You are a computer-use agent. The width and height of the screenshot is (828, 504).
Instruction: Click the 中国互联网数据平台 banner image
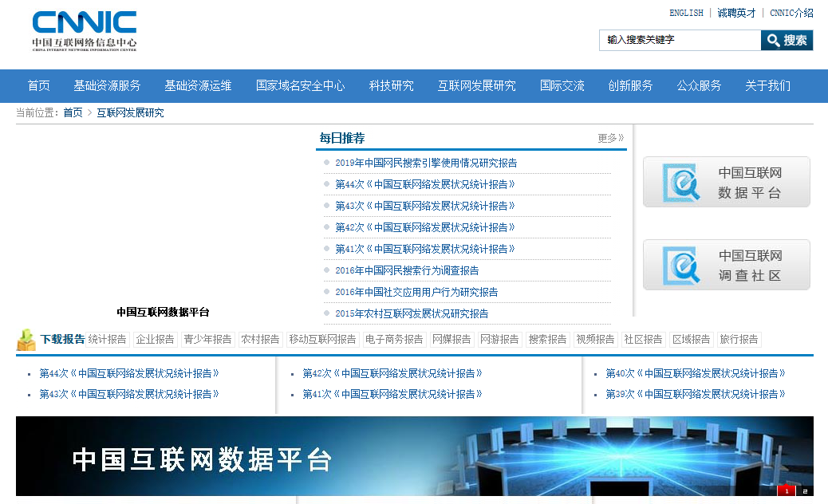click(415, 456)
